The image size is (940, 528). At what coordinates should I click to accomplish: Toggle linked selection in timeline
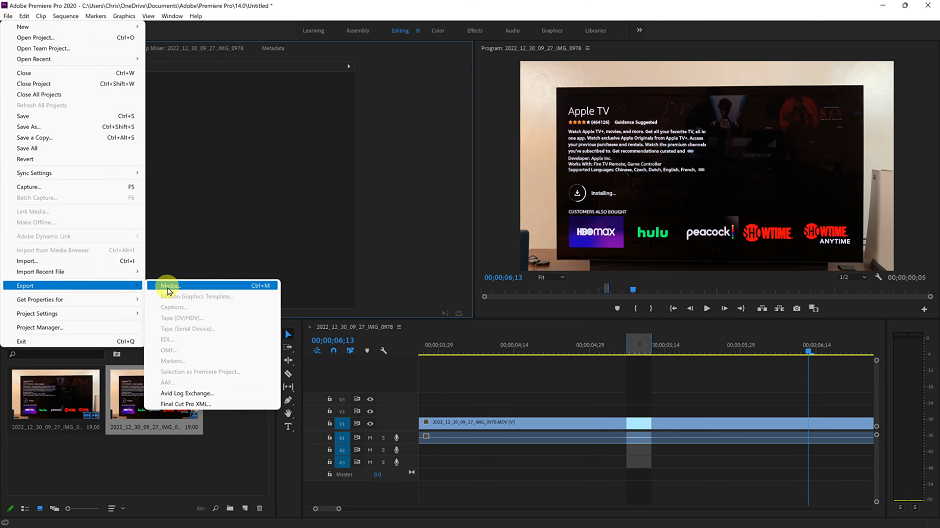point(350,351)
